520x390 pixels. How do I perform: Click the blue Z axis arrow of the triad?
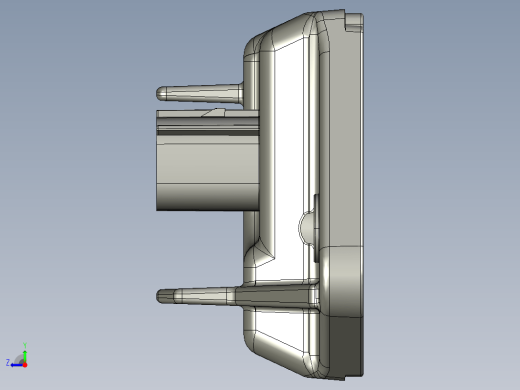click(16, 365)
